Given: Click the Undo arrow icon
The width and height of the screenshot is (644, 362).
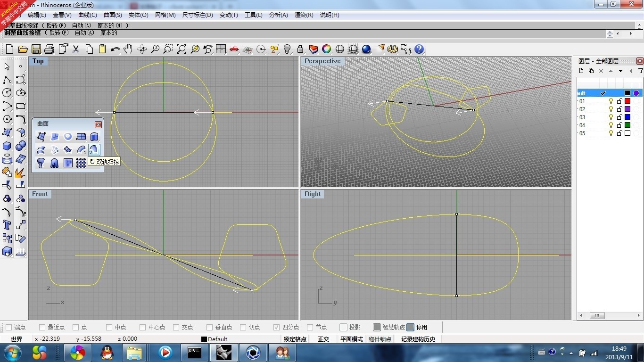Looking at the screenshot, I should (115, 49).
